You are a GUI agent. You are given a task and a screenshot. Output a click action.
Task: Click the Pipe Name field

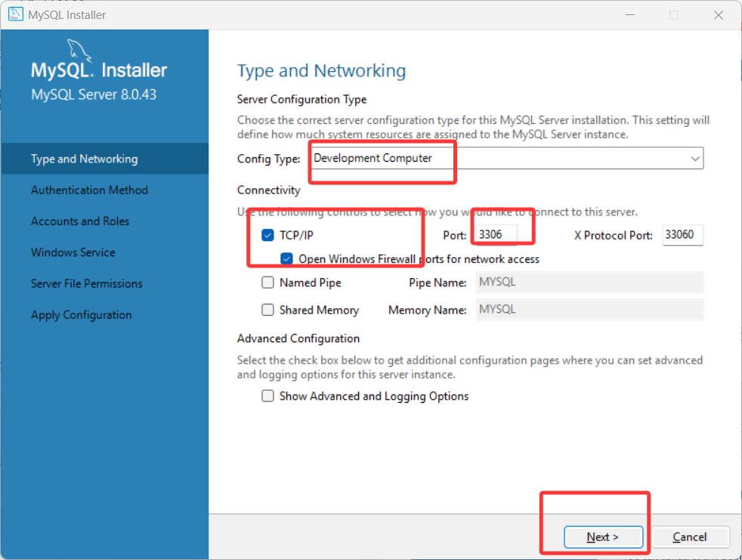[589, 282]
